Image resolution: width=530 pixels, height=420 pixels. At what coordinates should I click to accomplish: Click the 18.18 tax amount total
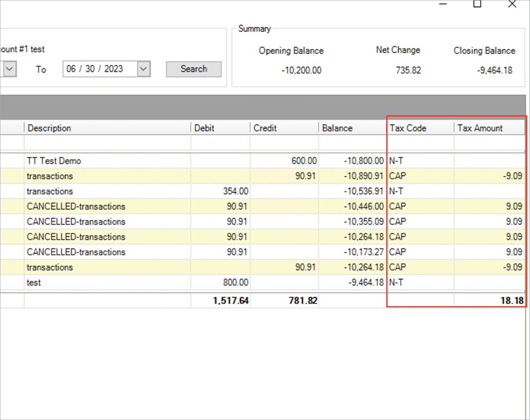512,301
